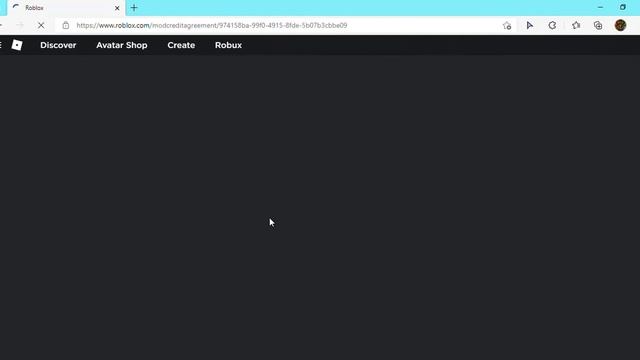Viewport: 640px width, 360px height.
Task: Go to the Create page
Action: click(181, 45)
